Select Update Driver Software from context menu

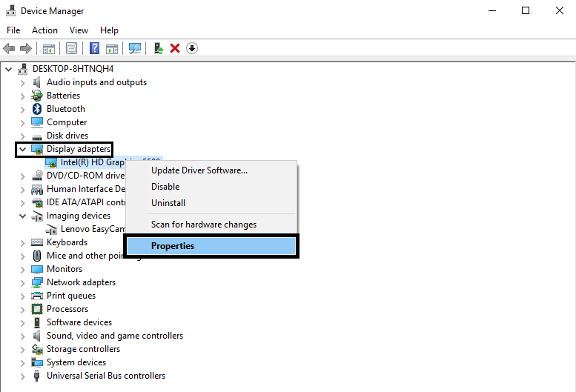199,170
